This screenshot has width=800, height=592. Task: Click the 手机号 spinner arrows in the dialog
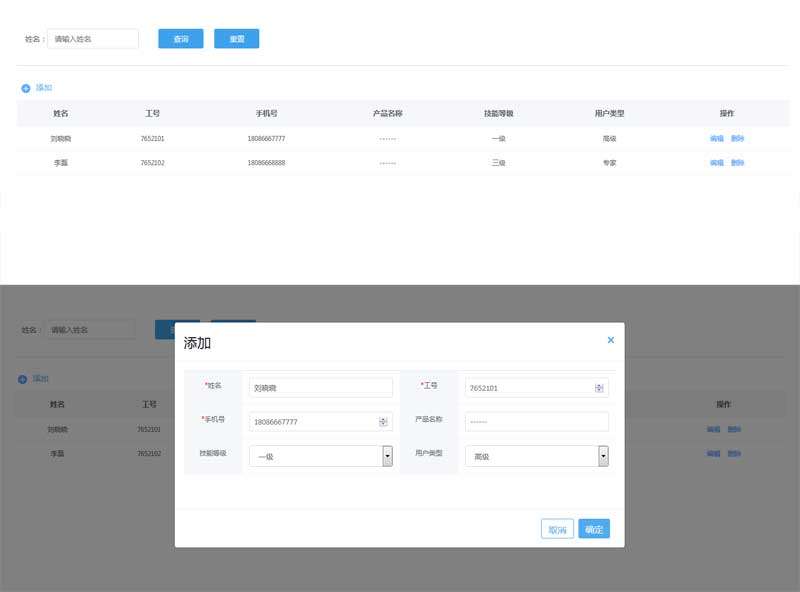(x=383, y=422)
